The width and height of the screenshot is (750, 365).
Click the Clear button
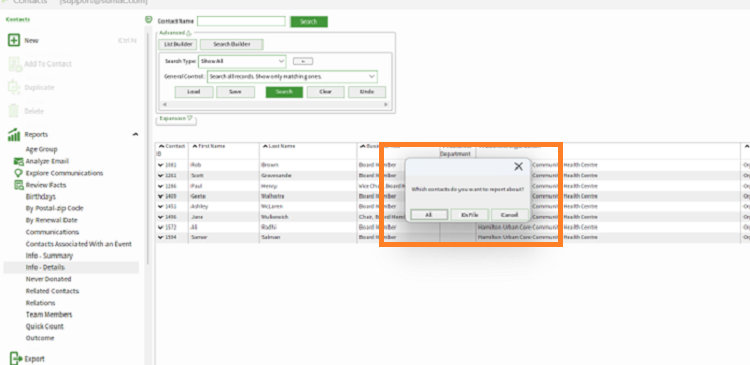[x=326, y=92]
